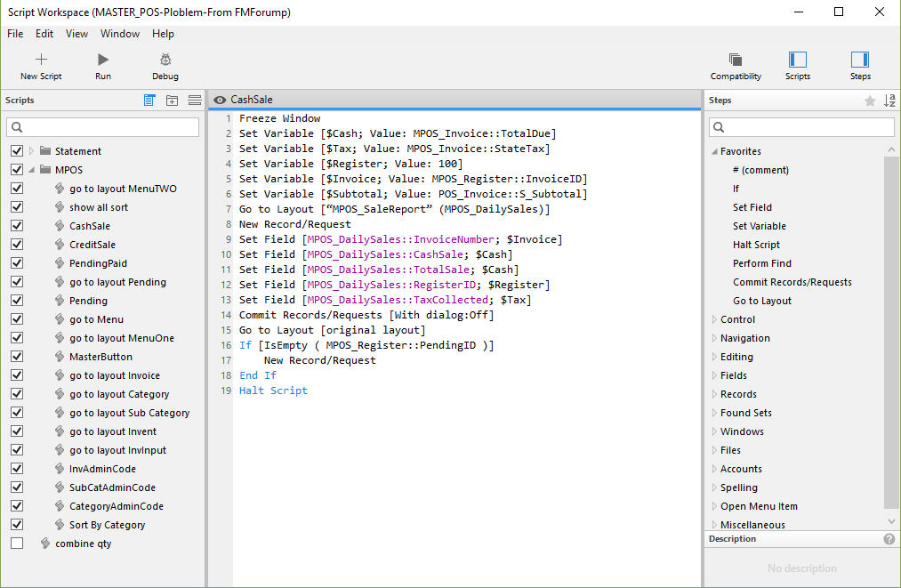Toggle the Steps pane icon

click(x=860, y=60)
